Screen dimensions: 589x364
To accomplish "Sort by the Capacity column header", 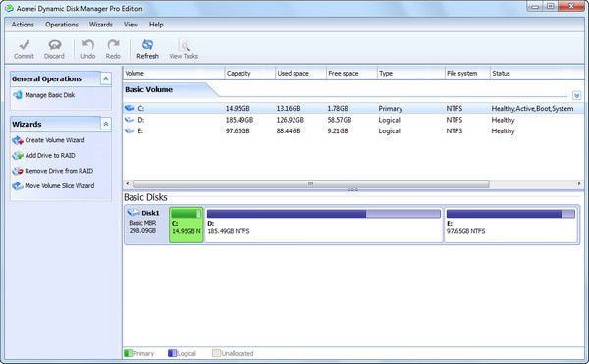I will [x=249, y=74].
